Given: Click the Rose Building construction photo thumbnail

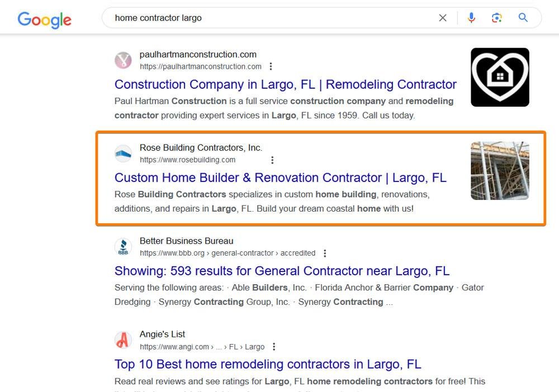Looking at the screenshot, I should click(500, 170).
